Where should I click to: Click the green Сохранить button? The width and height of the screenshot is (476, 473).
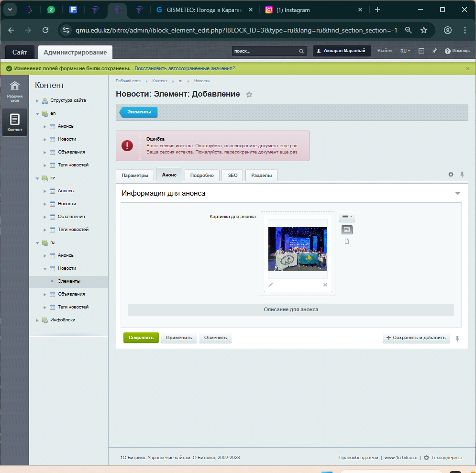[x=141, y=338]
